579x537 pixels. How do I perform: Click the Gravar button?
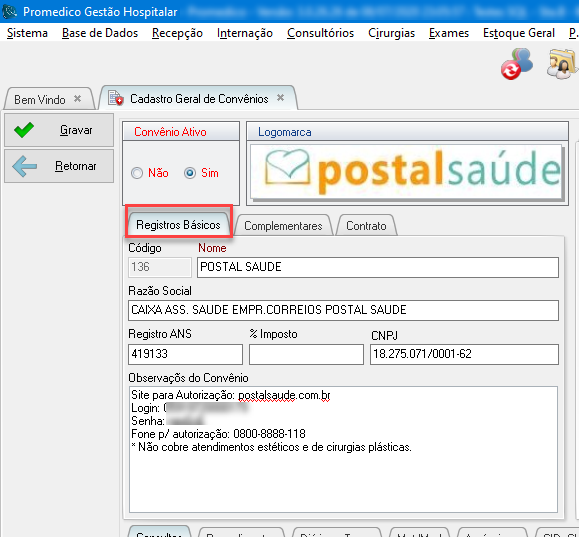59,130
